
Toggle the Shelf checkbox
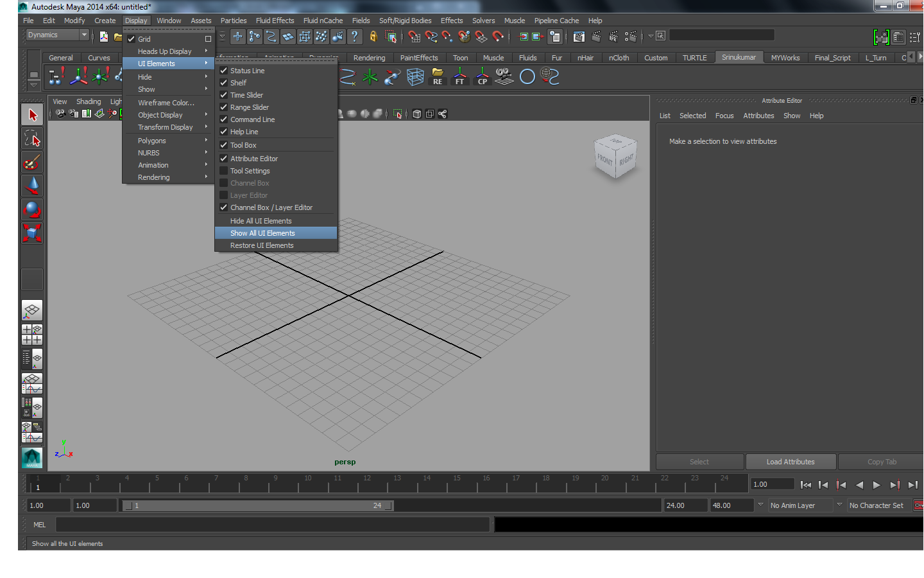224,83
